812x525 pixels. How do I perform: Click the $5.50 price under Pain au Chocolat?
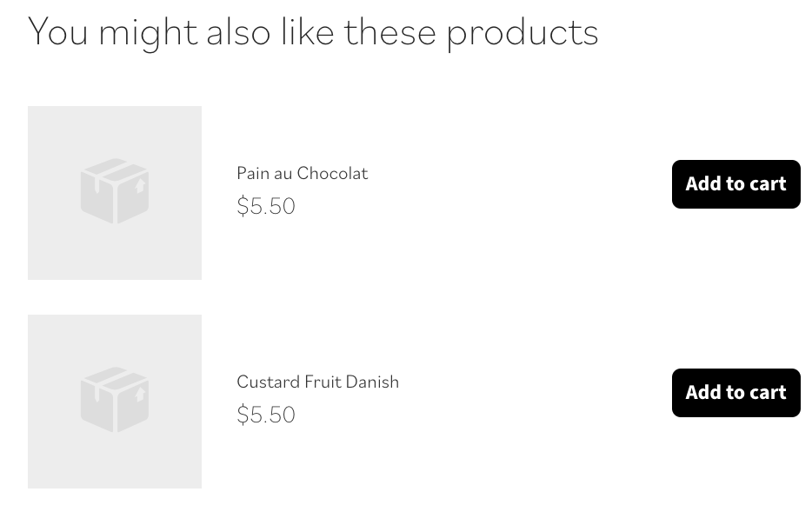point(266,206)
